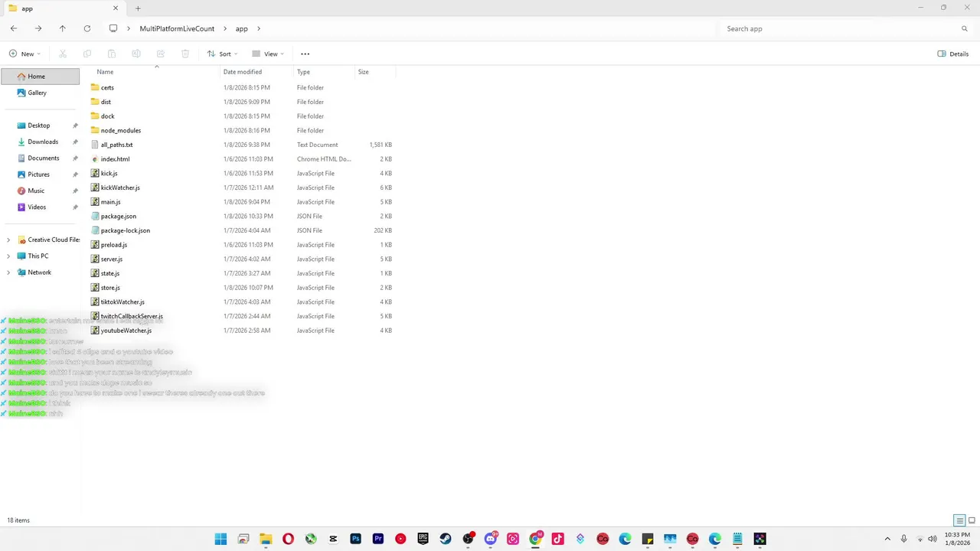Switch to large thumbnails view layout button
Viewport: 980px width, 551px height.
(970, 520)
